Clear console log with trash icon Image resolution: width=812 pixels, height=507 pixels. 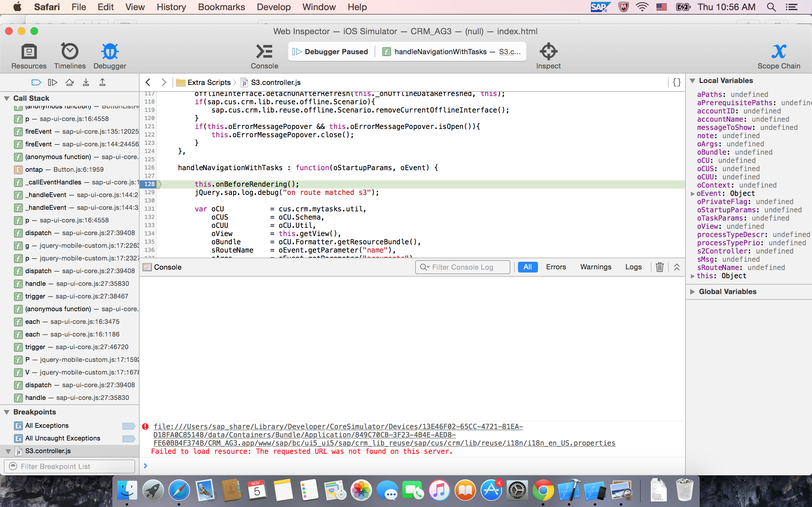pyautogui.click(x=659, y=267)
